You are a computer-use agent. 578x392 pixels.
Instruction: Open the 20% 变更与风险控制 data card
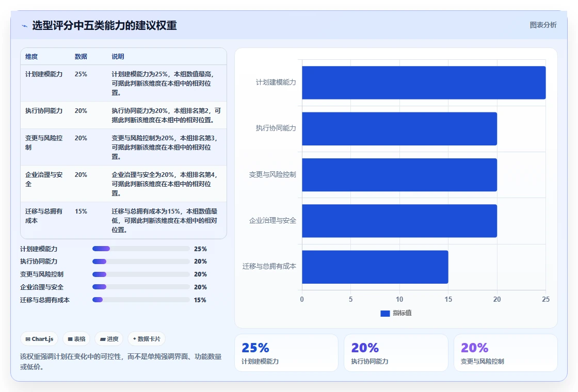click(x=505, y=353)
